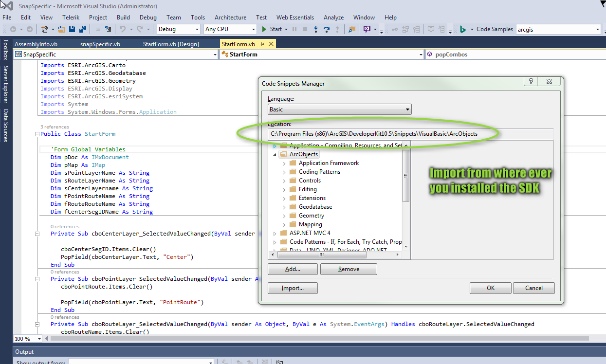Open the SnapSpecific project scope dropdown
The image size is (606, 364).
point(216,55)
